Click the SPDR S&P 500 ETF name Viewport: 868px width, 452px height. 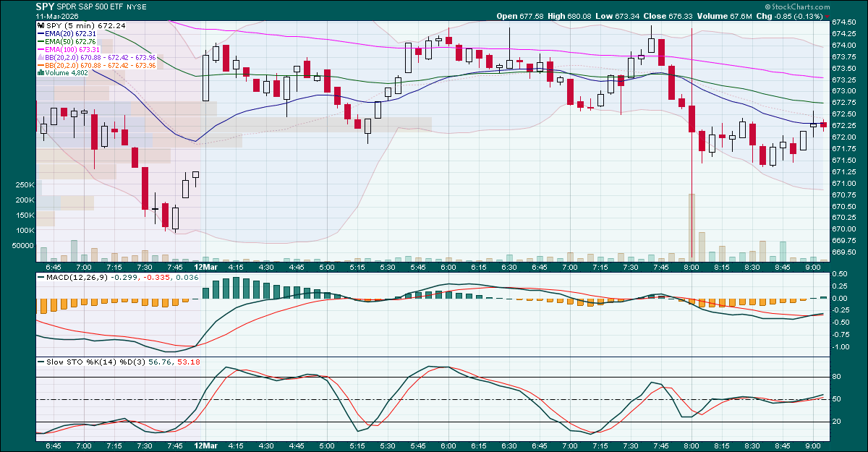[90, 7]
